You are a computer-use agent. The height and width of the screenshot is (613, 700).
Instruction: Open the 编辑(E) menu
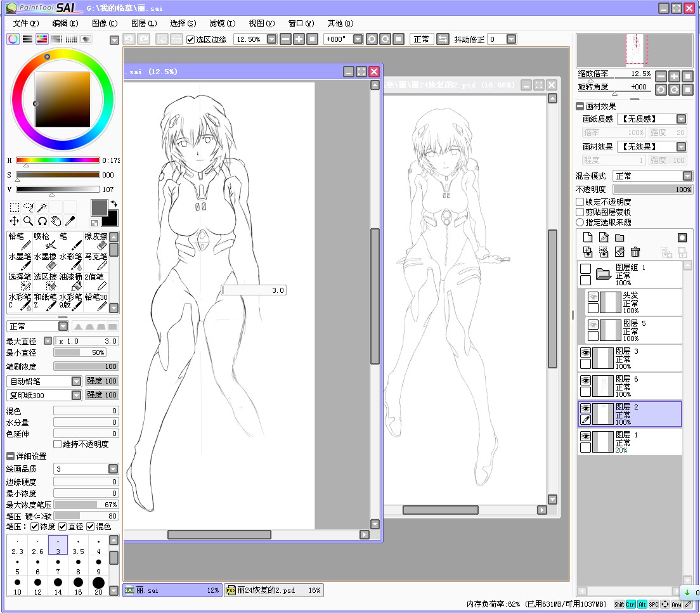coord(65,23)
